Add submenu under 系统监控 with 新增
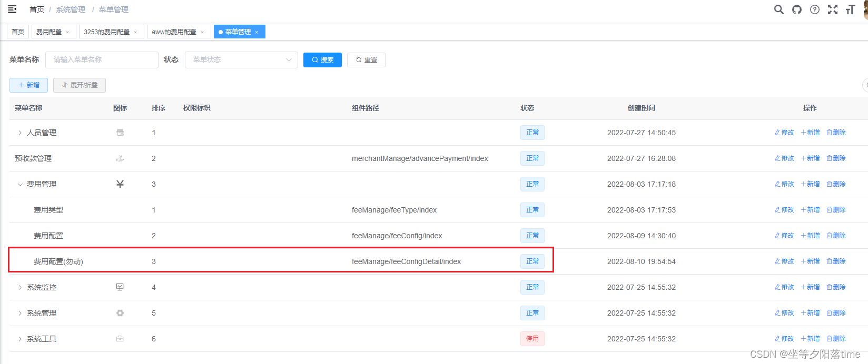868x364 pixels. click(810, 287)
